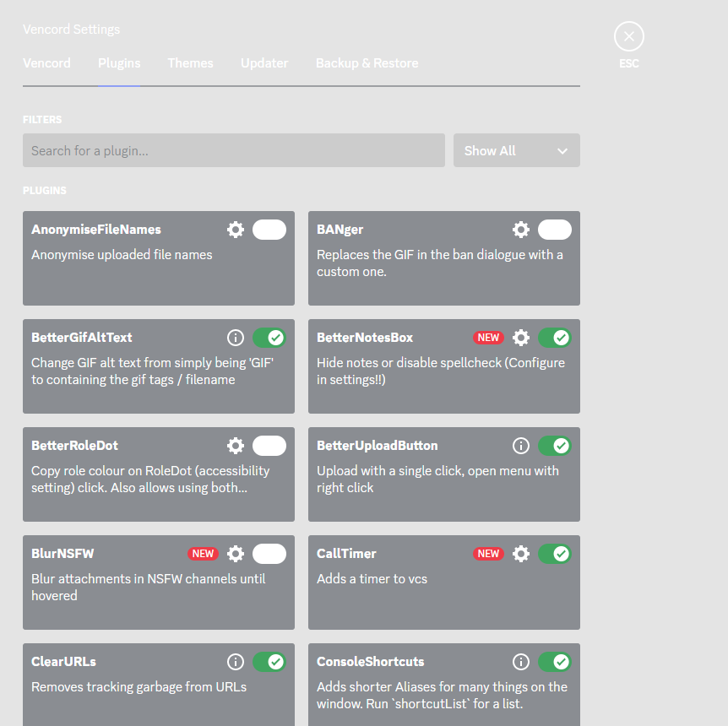Screen dimensions: 728x726
Task: Focus the Search for a plugin field
Action: coord(234,150)
